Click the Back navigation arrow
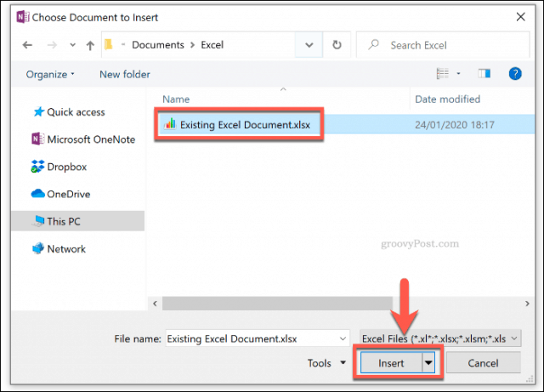The width and height of the screenshot is (544, 392). click(27, 45)
